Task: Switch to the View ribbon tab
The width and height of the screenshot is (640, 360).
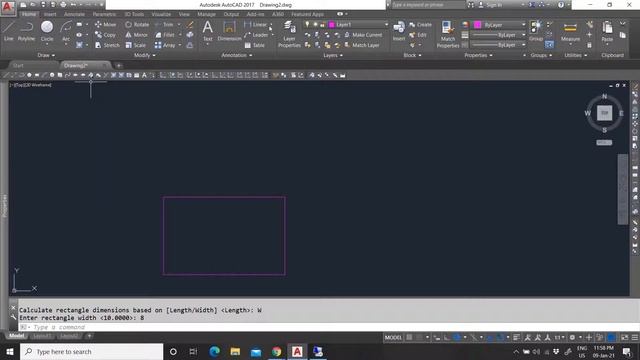Action: click(184, 14)
